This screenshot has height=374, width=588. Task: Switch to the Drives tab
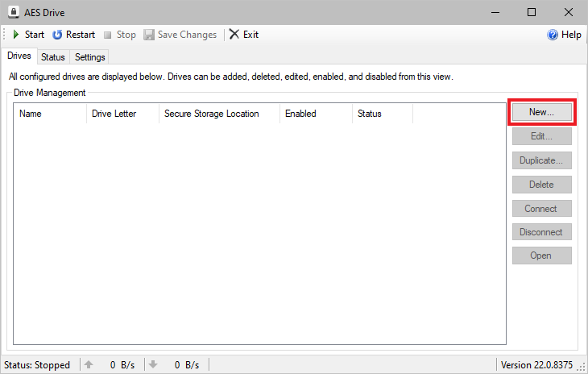tap(19, 56)
